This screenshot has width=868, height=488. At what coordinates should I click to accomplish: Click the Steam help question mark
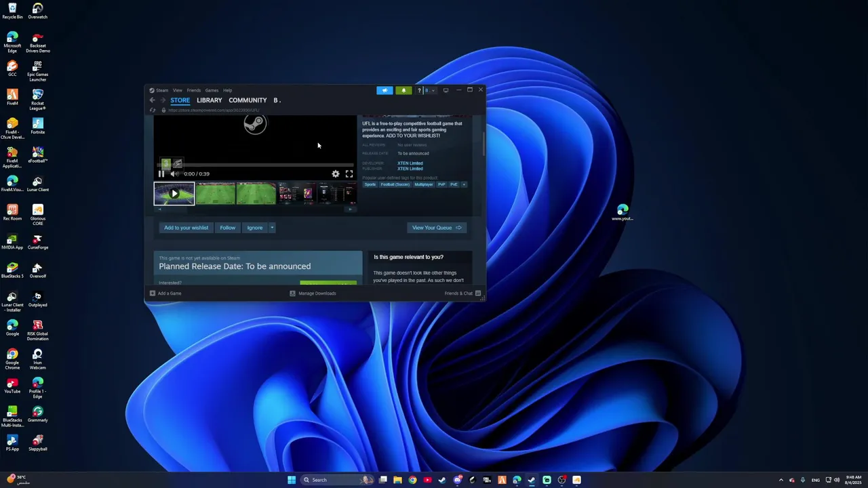click(x=419, y=90)
